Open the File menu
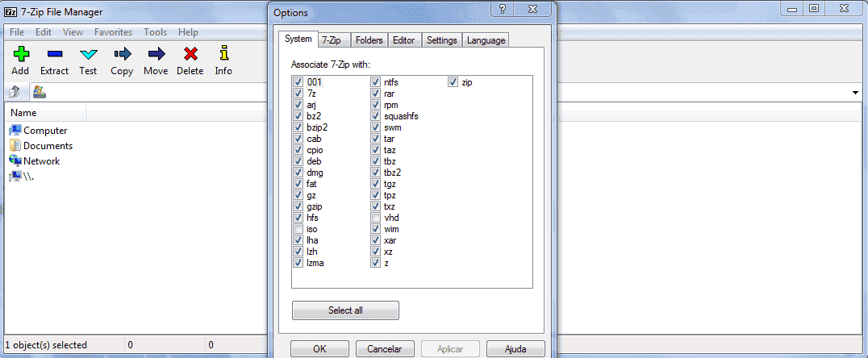868x358 pixels. coord(17,32)
